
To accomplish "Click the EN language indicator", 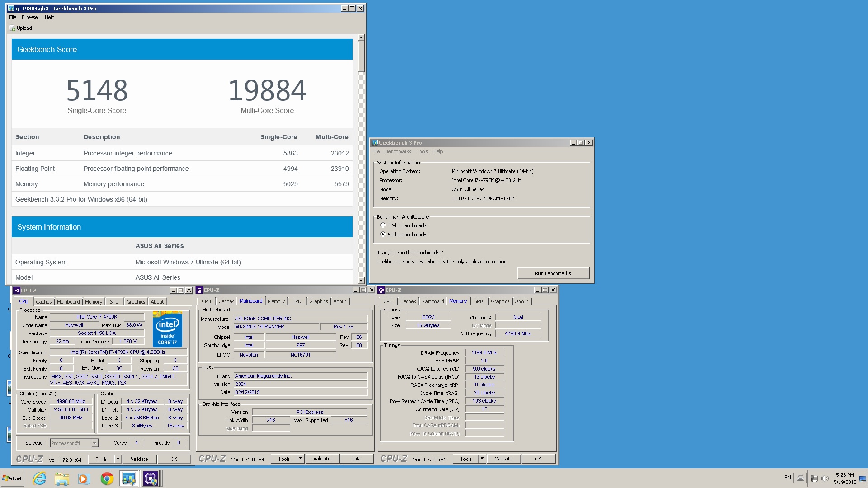I will [788, 478].
